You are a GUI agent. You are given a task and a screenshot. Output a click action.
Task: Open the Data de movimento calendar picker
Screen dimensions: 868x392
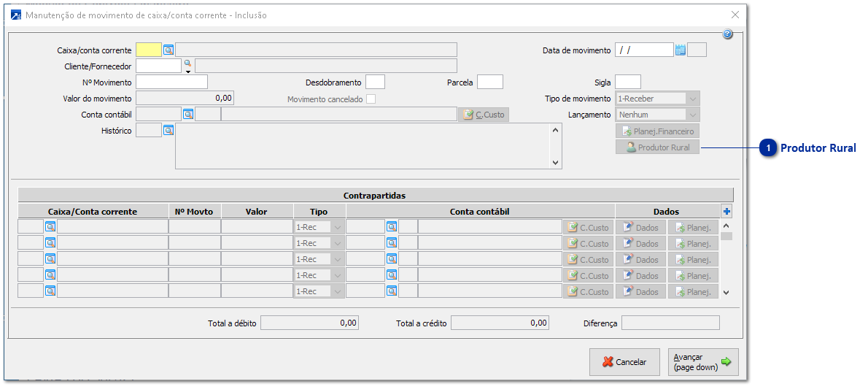(x=680, y=50)
